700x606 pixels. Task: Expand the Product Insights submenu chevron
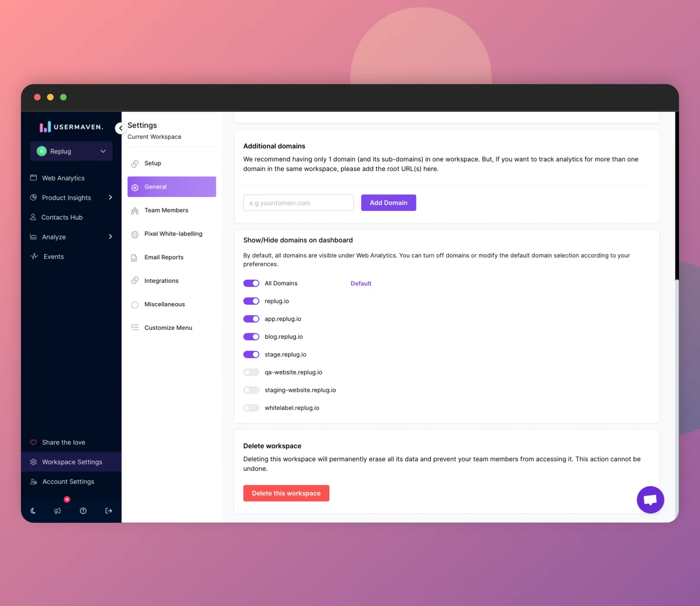tap(110, 197)
